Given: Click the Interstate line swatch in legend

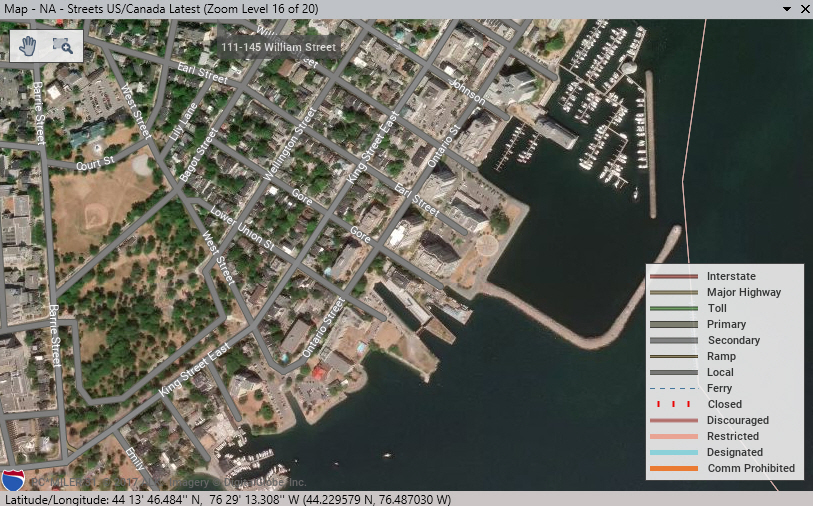Looking at the screenshot, I should [673, 276].
